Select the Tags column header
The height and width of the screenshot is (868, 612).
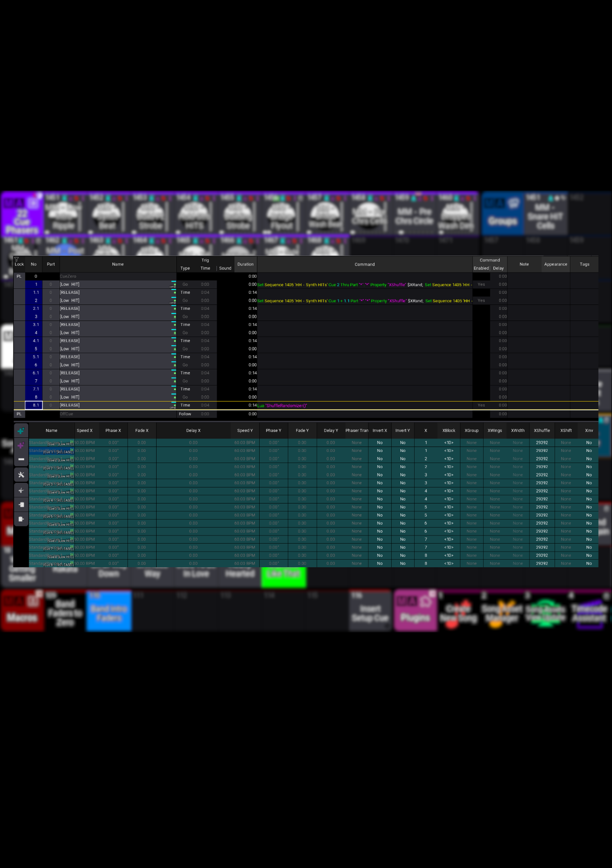[585, 264]
